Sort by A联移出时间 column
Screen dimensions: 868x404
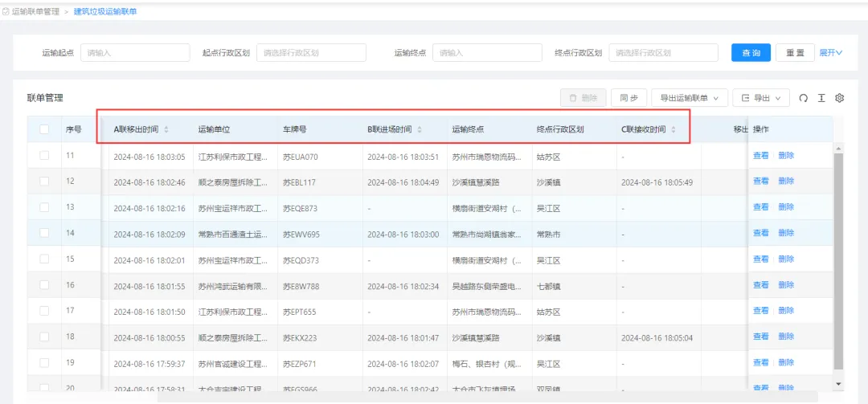click(166, 129)
